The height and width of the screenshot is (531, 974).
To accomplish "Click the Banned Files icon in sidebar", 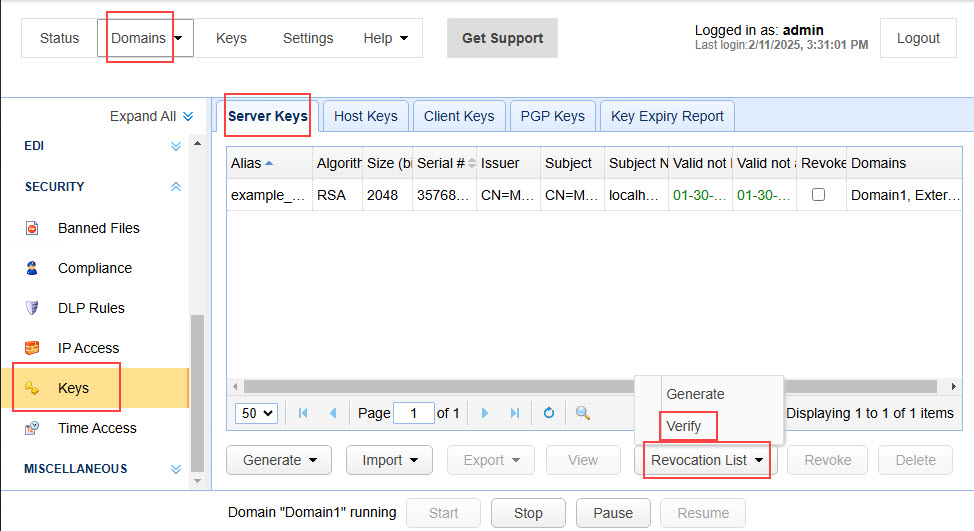I will pyautogui.click(x=32, y=228).
